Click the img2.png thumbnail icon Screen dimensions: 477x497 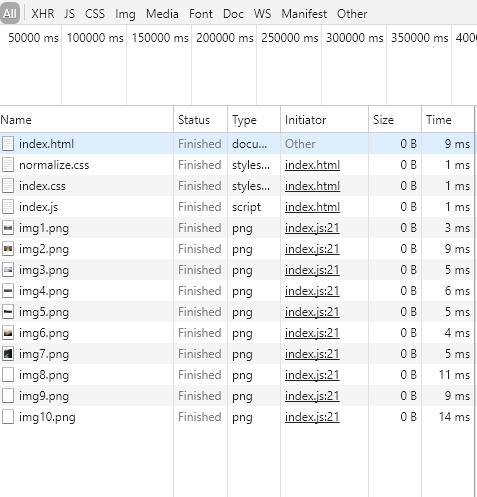[x=8, y=249]
